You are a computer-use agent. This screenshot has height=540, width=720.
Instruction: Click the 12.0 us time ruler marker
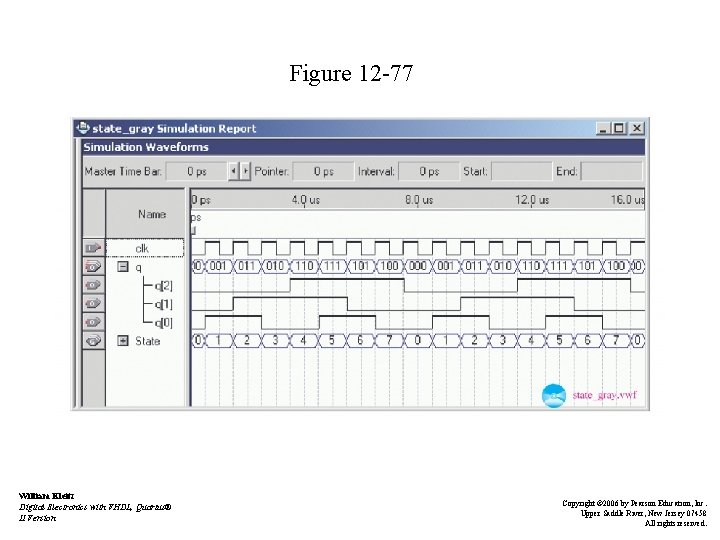click(x=532, y=200)
